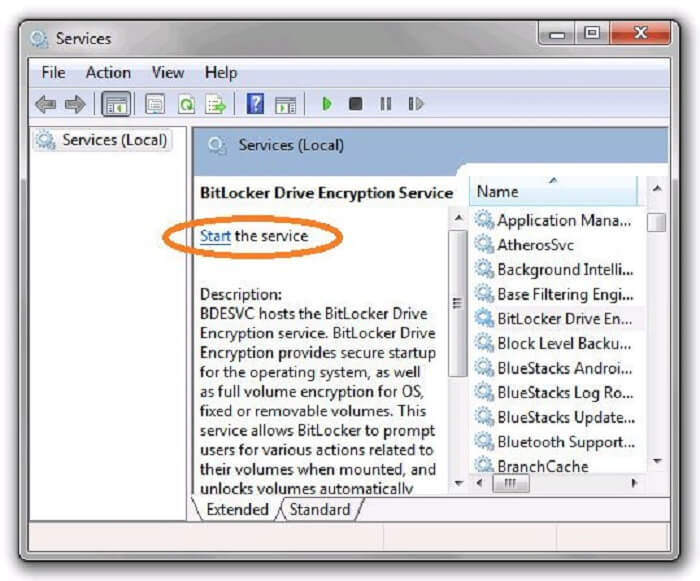Click the Restart Service toolbar icon
Viewport: 700px width, 581px height.
tap(416, 104)
